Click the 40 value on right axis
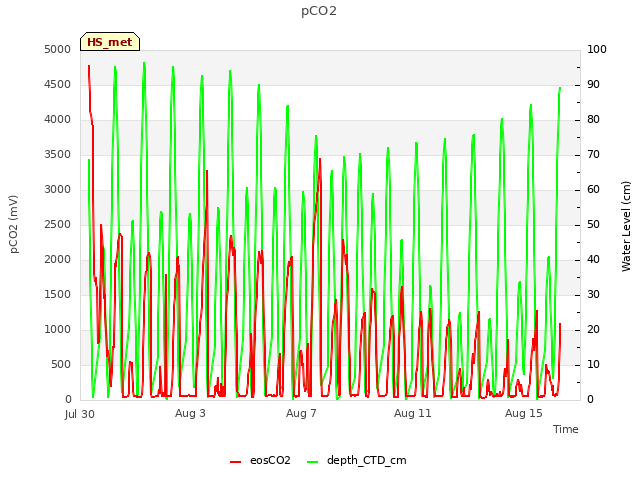 tap(593, 260)
